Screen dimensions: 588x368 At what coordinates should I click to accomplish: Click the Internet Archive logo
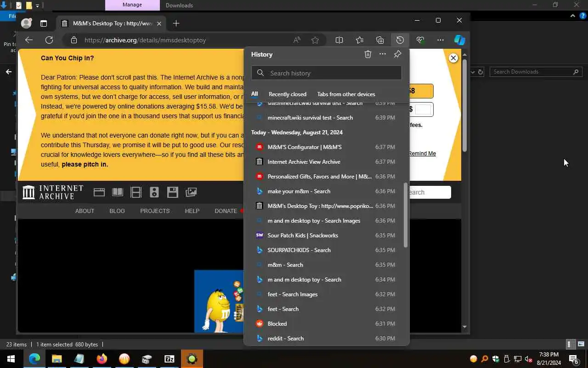(x=53, y=192)
